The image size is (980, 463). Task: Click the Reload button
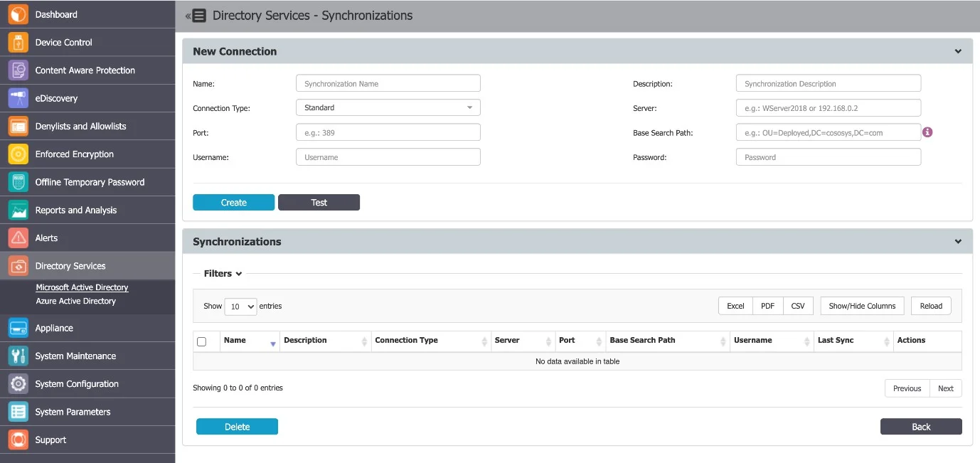point(931,306)
